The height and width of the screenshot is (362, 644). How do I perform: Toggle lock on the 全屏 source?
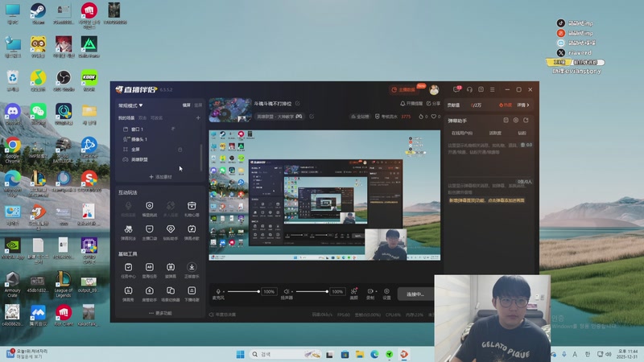[x=180, y=150]
